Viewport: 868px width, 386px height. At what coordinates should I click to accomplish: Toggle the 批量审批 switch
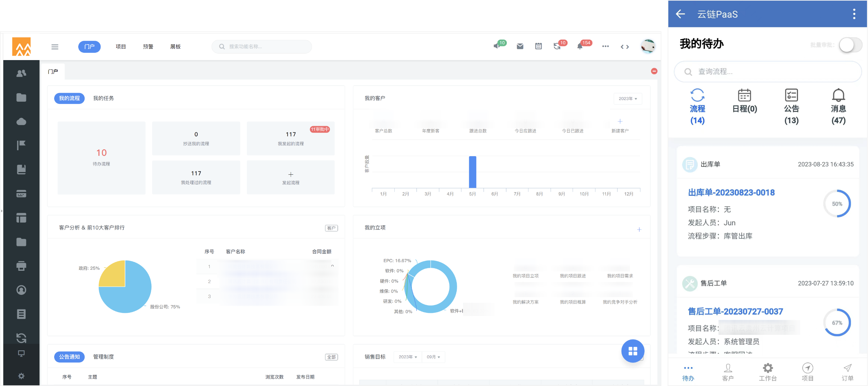click(x=850, y=45)
